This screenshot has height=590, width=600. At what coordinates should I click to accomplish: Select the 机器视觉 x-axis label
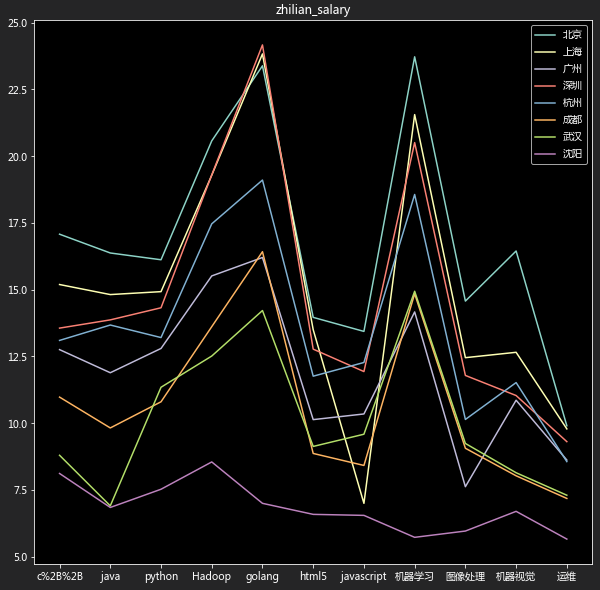[516, 576]
